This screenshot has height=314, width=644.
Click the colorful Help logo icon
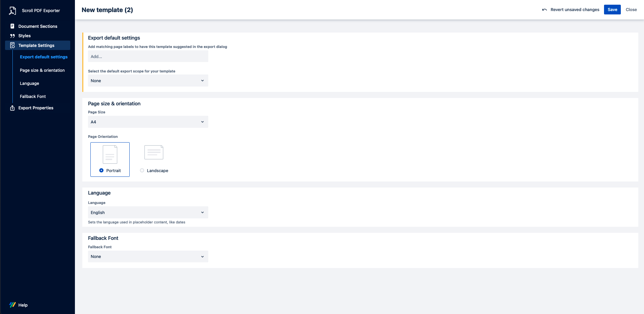click(x=12, y=305)
